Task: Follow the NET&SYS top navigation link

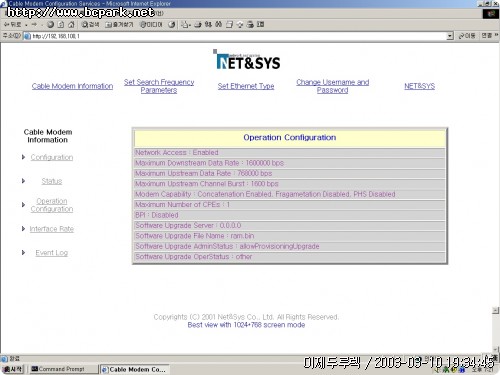Action: [420, 86]
